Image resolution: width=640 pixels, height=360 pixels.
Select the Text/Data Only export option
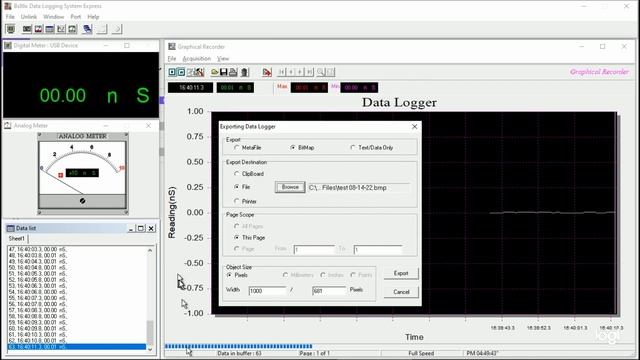pos(372,148)
